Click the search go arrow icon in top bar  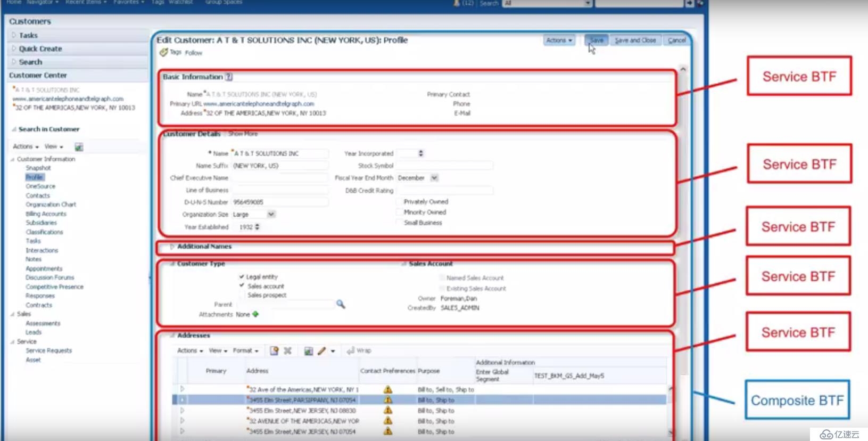click(x=689, y=3)
